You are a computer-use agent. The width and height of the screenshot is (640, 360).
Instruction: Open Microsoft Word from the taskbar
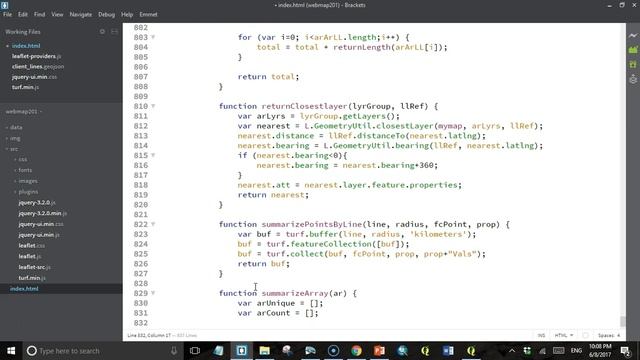tap(448, 351)
